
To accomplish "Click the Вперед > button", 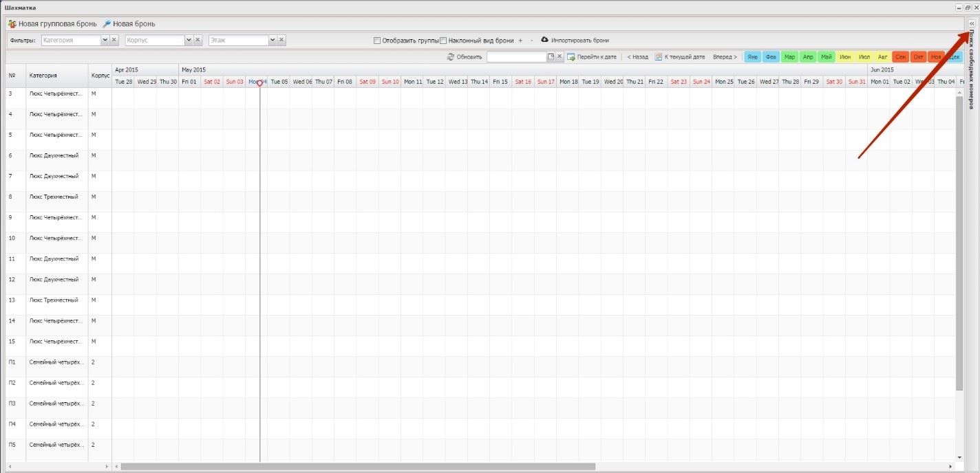I will [725, 57].
